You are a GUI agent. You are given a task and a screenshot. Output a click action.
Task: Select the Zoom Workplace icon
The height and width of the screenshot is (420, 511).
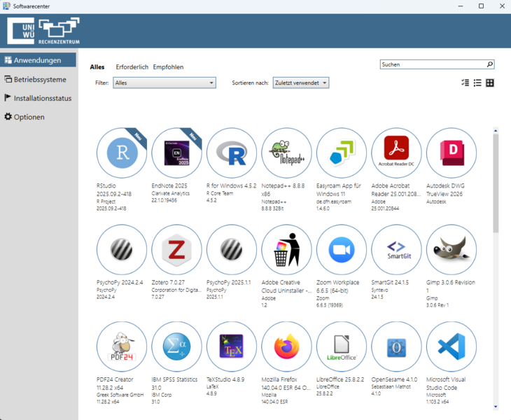(x=342, y=250)
